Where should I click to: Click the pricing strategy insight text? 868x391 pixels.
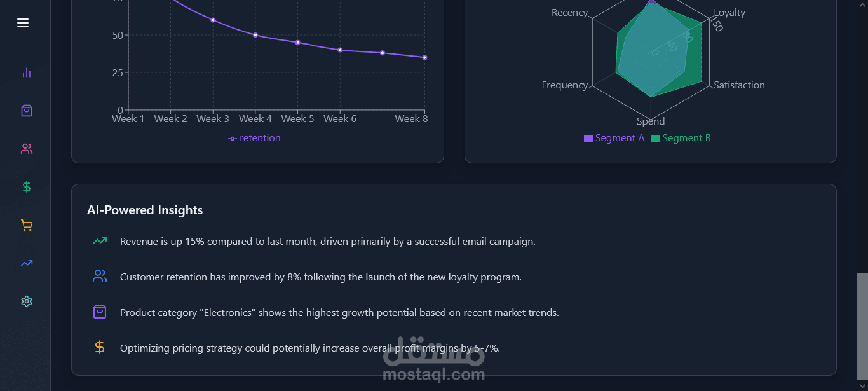pos(309,348)
